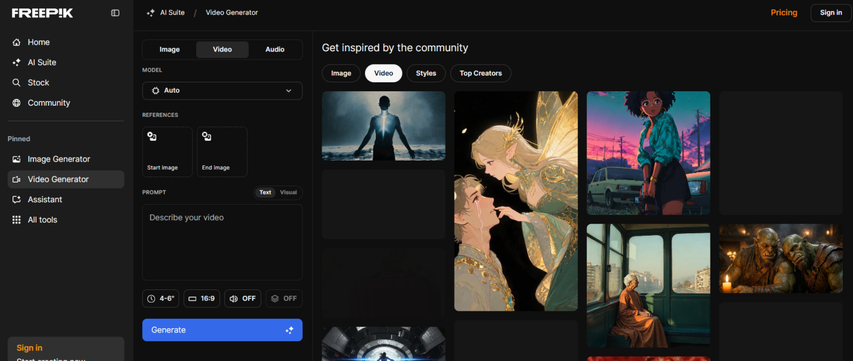Open All tools grid

pos(66,220)
